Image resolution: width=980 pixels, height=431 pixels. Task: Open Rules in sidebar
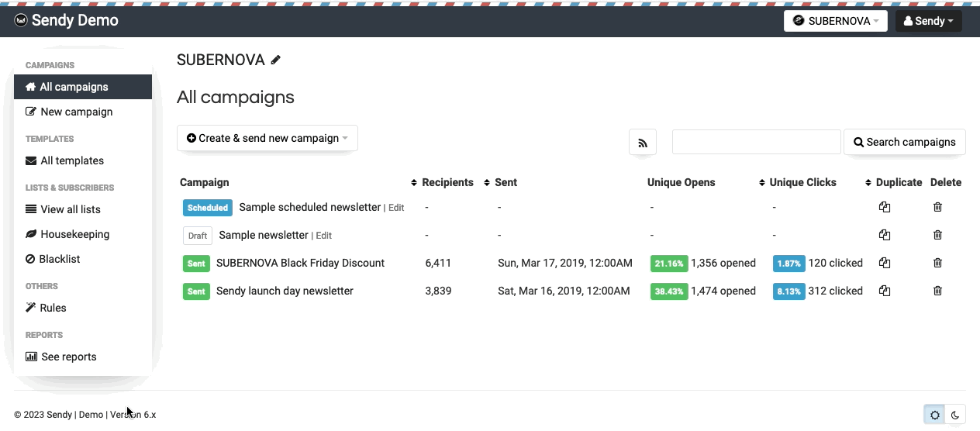(x=83, y=308)
